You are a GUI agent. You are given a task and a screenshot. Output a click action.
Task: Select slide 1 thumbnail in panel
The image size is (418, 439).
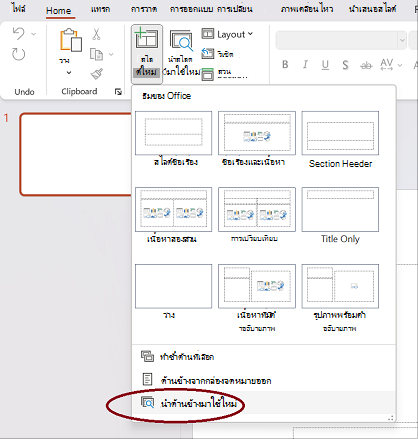point(76,154)
